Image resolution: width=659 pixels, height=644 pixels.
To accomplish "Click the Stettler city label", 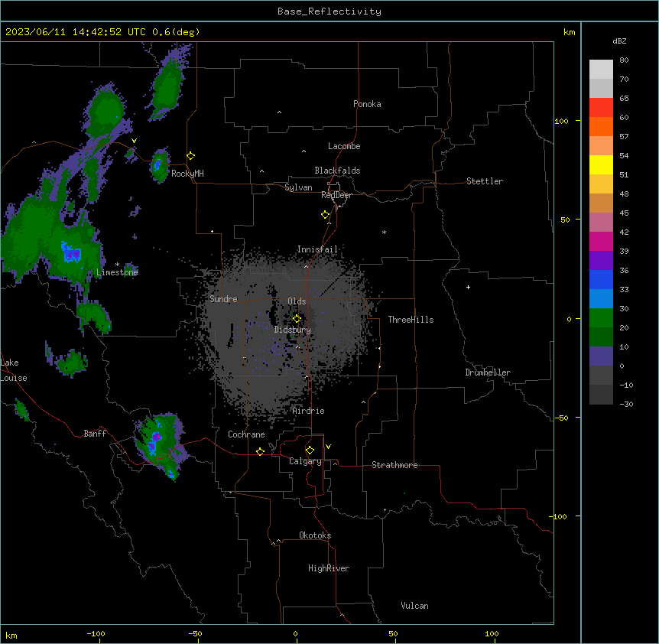I will coord(485,181).
